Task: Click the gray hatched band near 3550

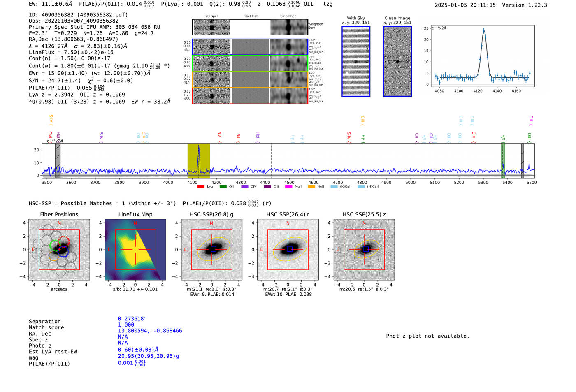Action: [58, 161]
